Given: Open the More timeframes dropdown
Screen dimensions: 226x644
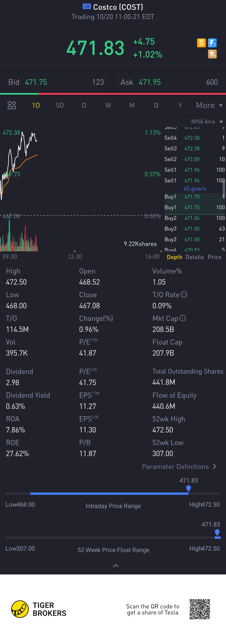Looking at the screenshot, I should (209, 105).
